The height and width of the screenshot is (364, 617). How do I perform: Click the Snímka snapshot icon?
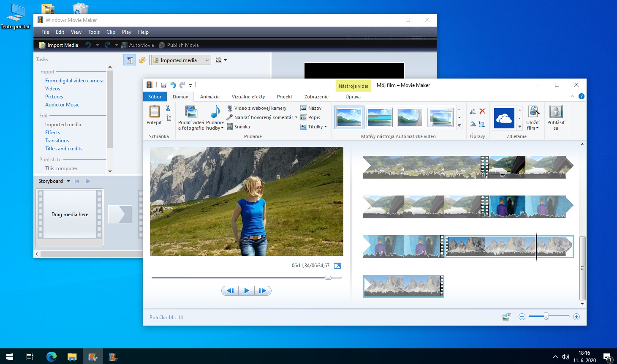230,127
